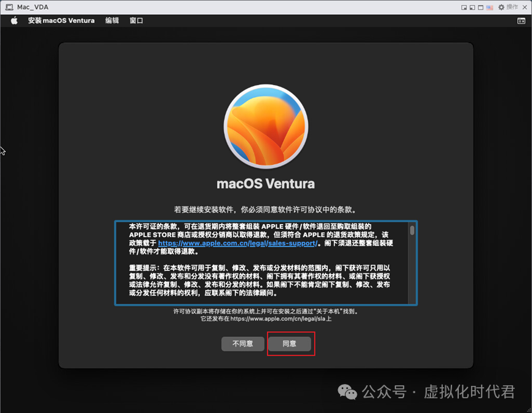The width and height of the screenshot is (532, 413).
Task: Click the full window view icon in console title bar
Action: tap(480, 7)
